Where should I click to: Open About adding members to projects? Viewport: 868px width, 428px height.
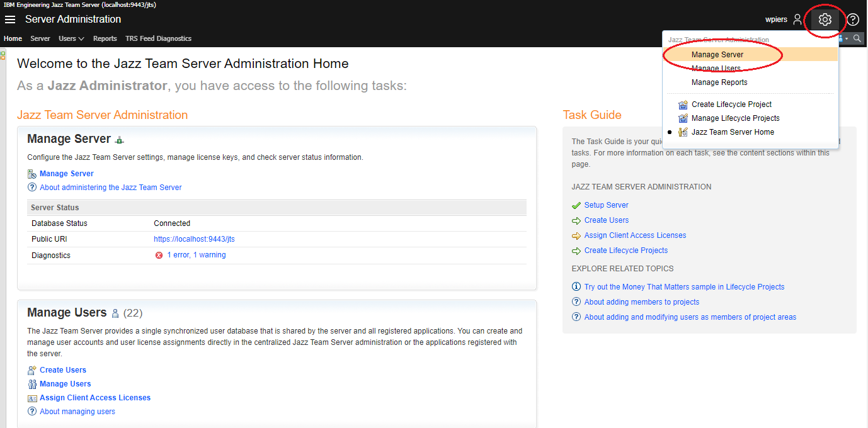[x=642, y=302]
